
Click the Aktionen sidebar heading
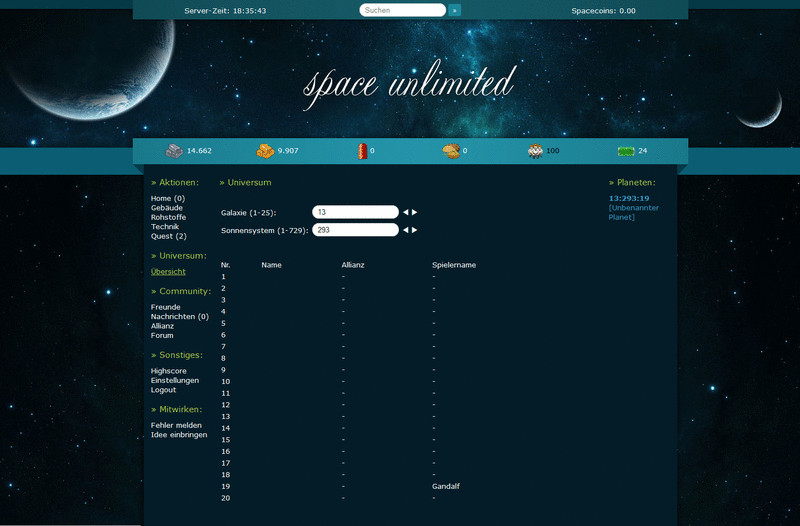pos(175,183)
